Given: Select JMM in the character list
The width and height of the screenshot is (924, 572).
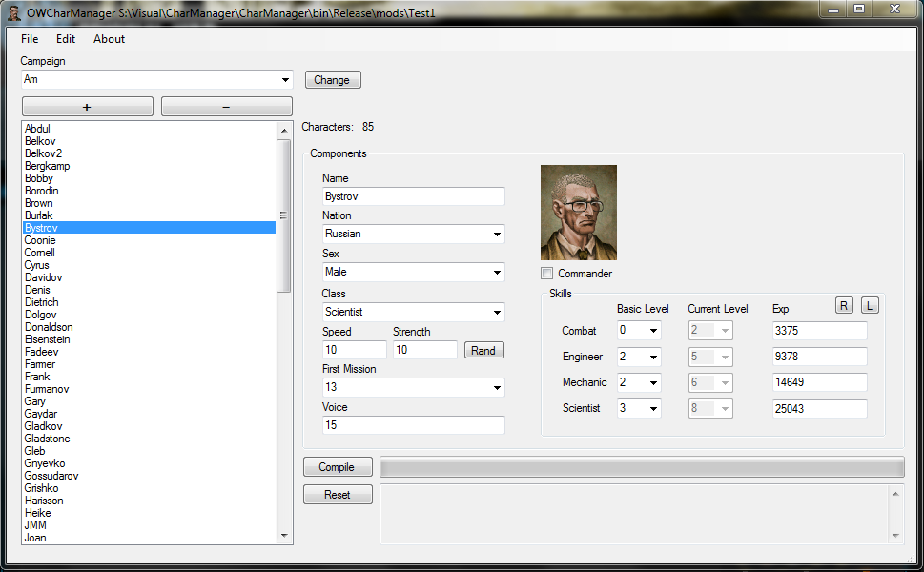Looking at the screenshot, I should point(35,525).
